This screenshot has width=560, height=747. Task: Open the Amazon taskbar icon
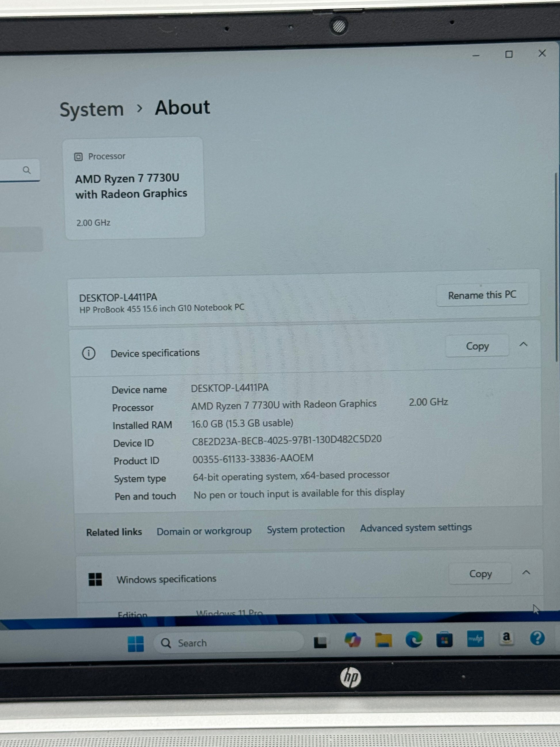tap(506, 638)
